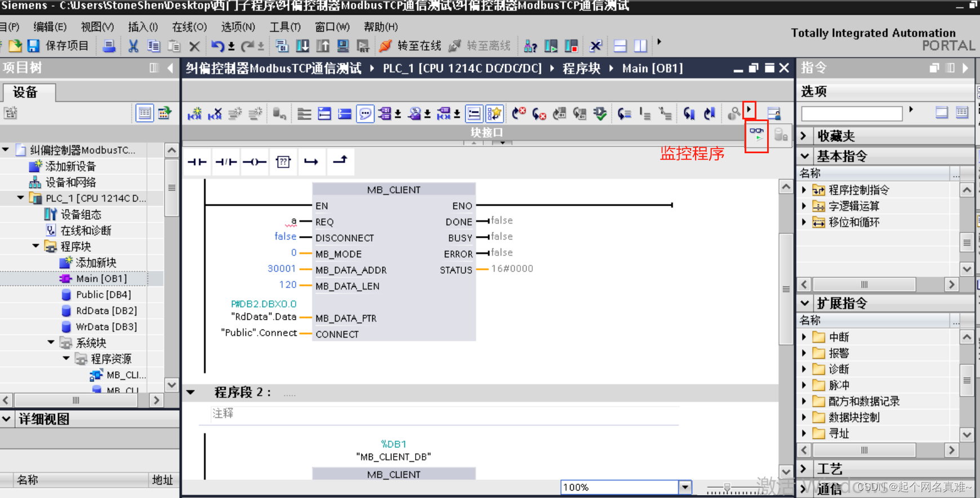Click Save Project (保存项目) button
The height and width of the screenshot is (498, 980).
coord(58,46)
